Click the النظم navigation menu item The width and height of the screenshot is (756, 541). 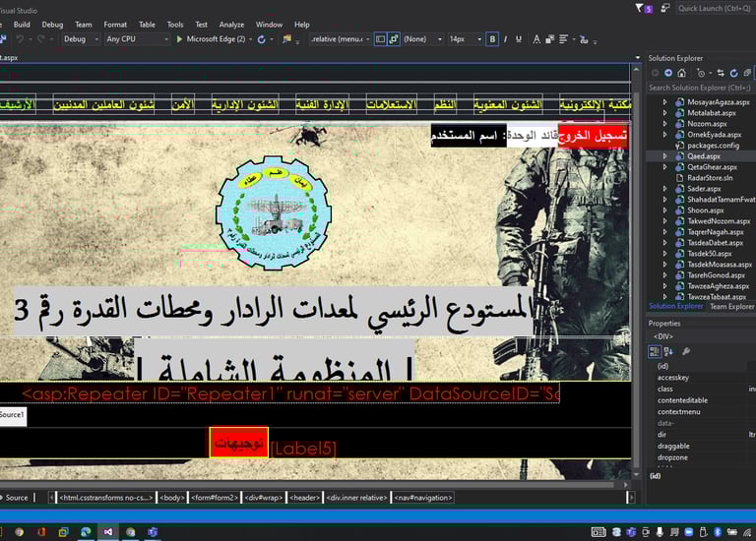tap(445, 104)
